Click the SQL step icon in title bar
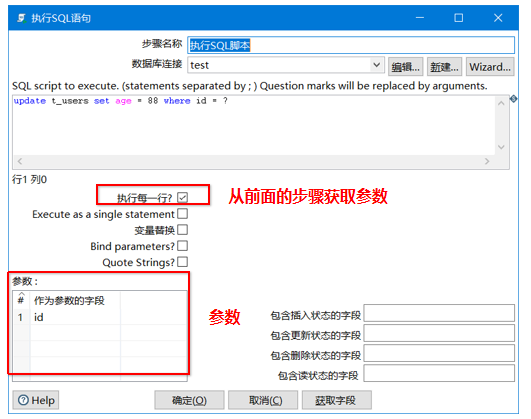 22,18
